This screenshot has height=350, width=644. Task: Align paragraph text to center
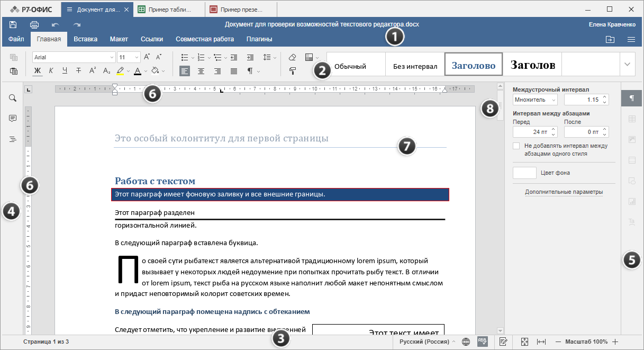click(201, 71)
